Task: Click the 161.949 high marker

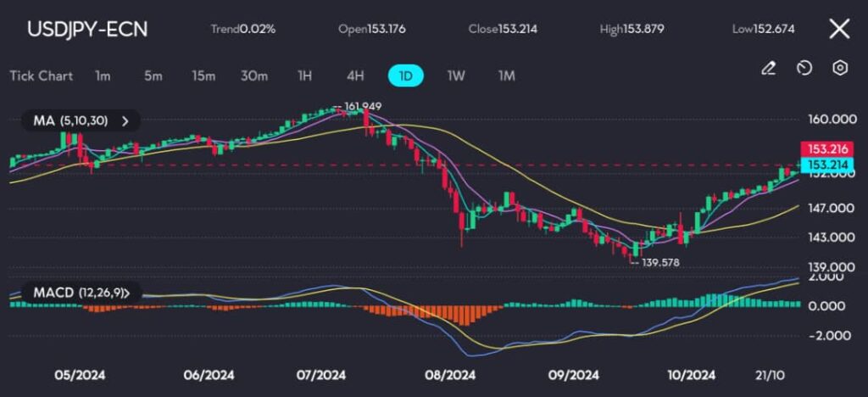Action: [x=363, y=106]
